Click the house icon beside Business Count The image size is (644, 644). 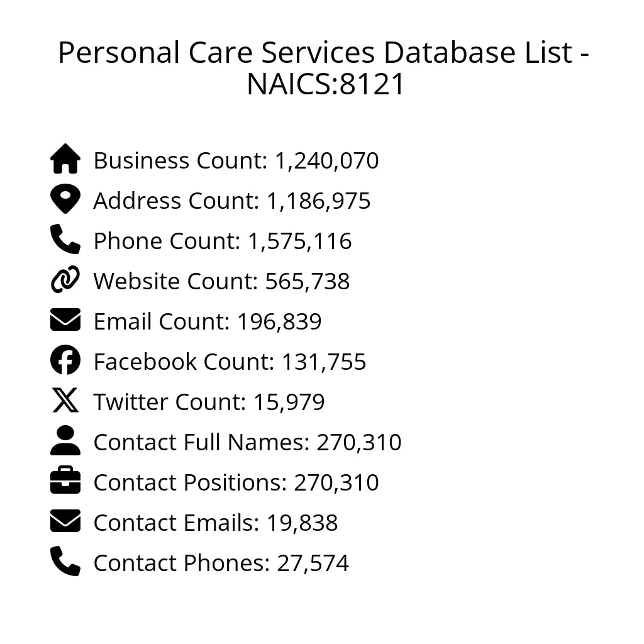pos(65,159)
